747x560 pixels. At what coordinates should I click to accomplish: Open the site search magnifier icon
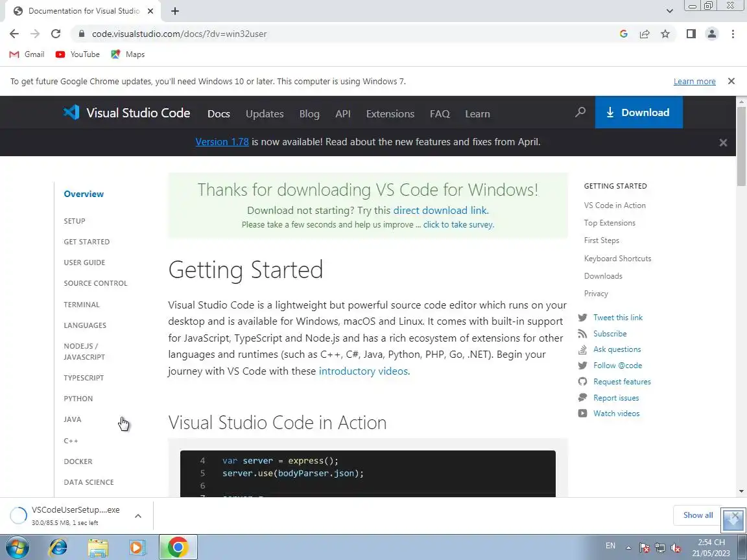click(x=580, y=112)
